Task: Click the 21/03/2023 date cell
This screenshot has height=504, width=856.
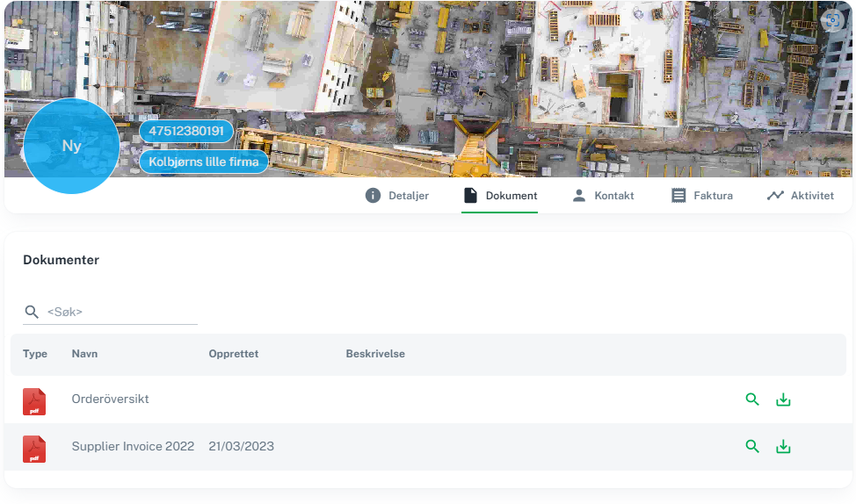Action: coord(242,446)
